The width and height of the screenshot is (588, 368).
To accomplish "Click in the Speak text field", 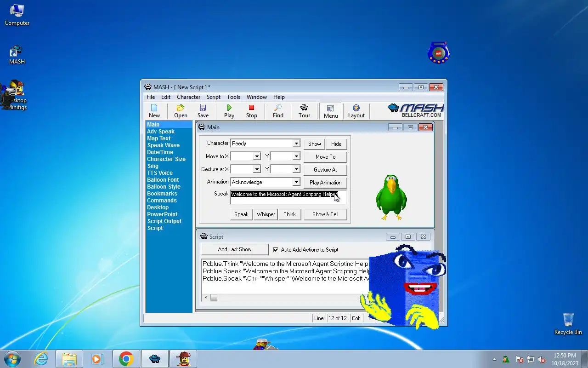I will pyautogui.click(x=288, y=197).
